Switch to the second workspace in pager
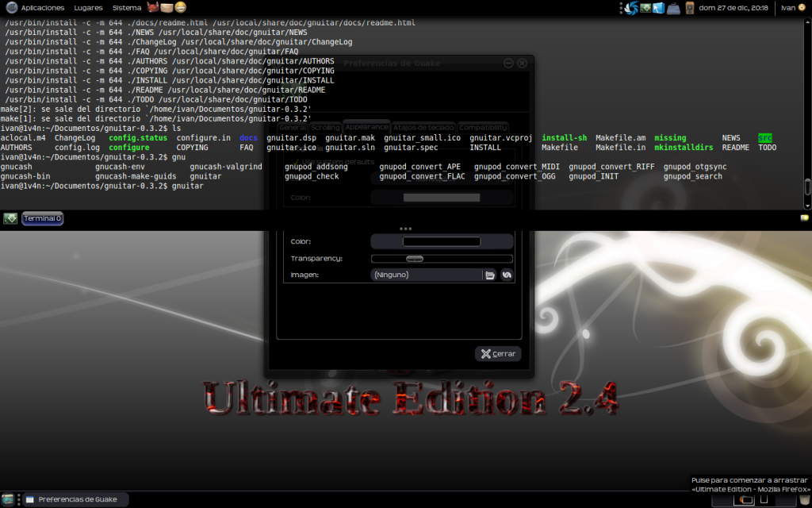The image size is (812, 508). (x=765, y=500)
